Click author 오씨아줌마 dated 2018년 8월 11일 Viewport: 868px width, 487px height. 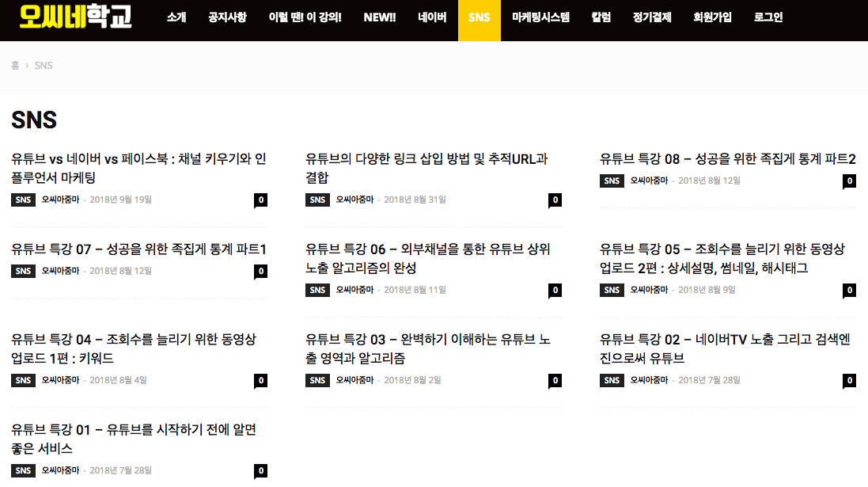(354, 290)
